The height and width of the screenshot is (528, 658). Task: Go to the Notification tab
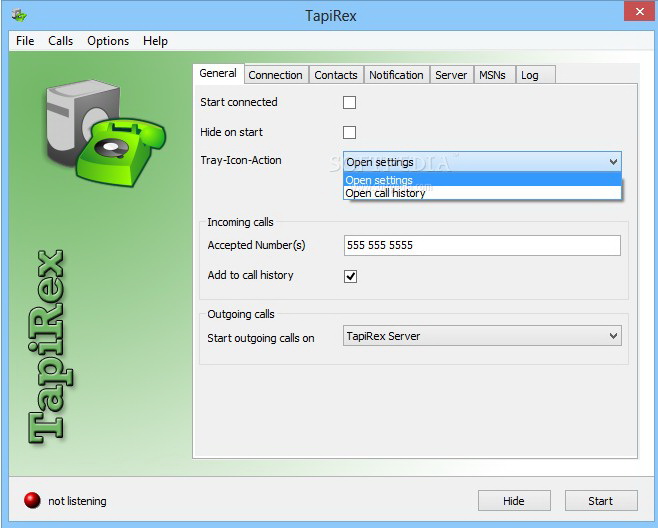[396, 75]
